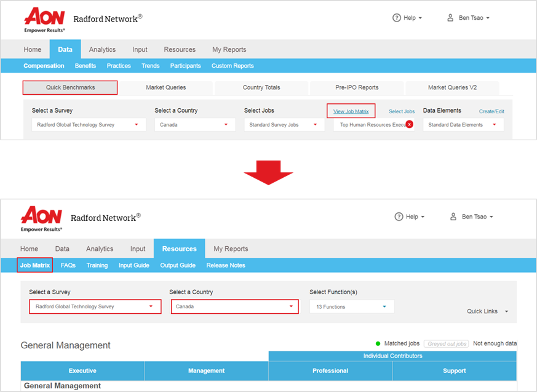Select Data tab in lower navigation

pos(62,249)
